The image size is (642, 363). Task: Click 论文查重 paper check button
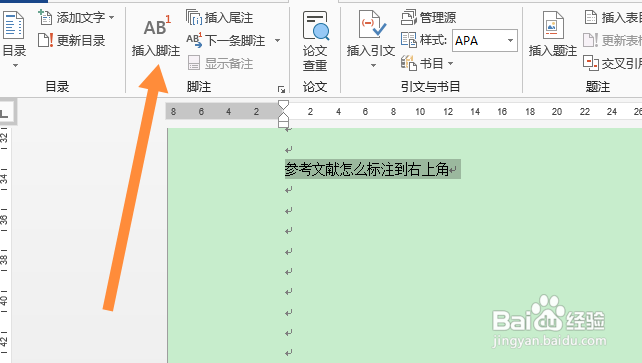[x=315, y=41]
